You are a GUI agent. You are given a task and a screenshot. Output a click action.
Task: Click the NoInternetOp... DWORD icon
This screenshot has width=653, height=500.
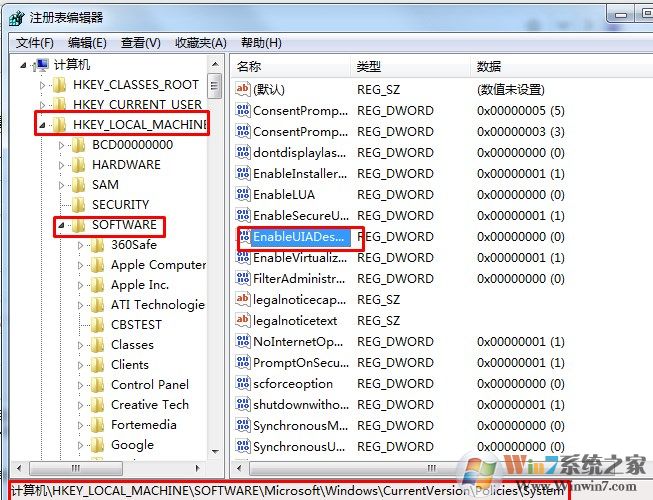coord(243,341)
